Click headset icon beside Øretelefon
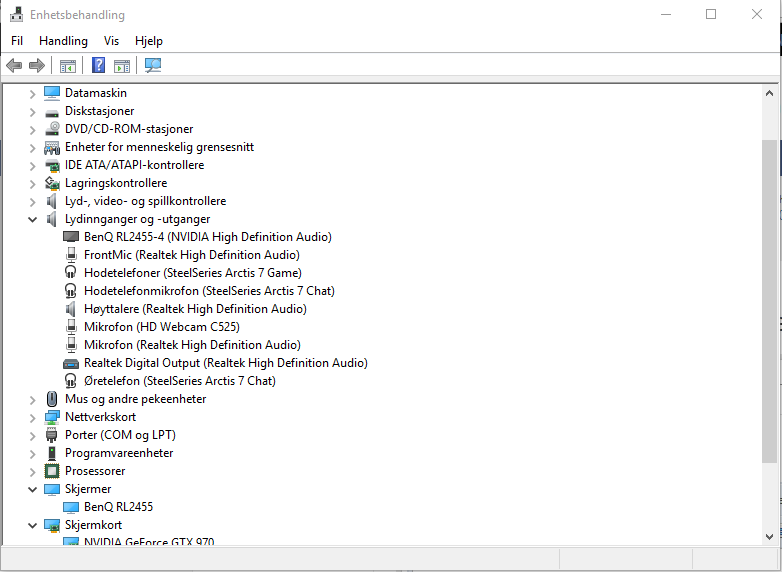The height and width of the screenshot is (572, 782). point(71,381)
